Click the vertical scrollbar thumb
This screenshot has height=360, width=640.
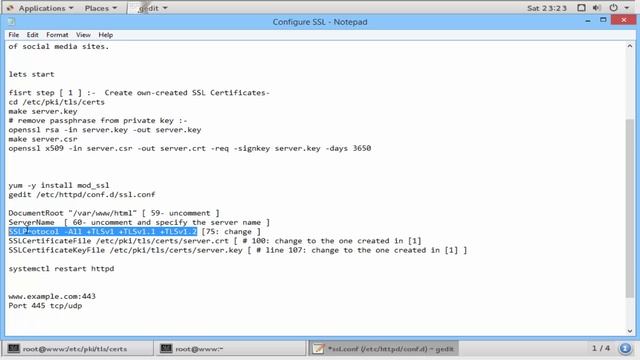point(630,208)
